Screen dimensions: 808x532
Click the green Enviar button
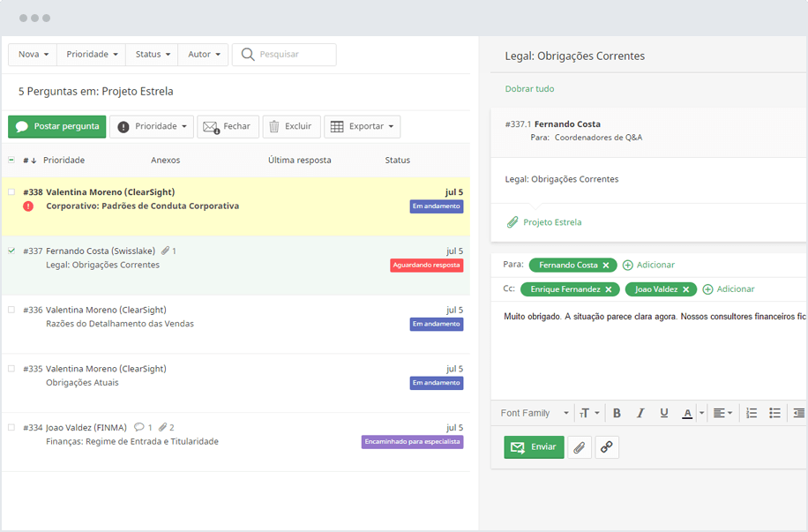tap(534, 447)
